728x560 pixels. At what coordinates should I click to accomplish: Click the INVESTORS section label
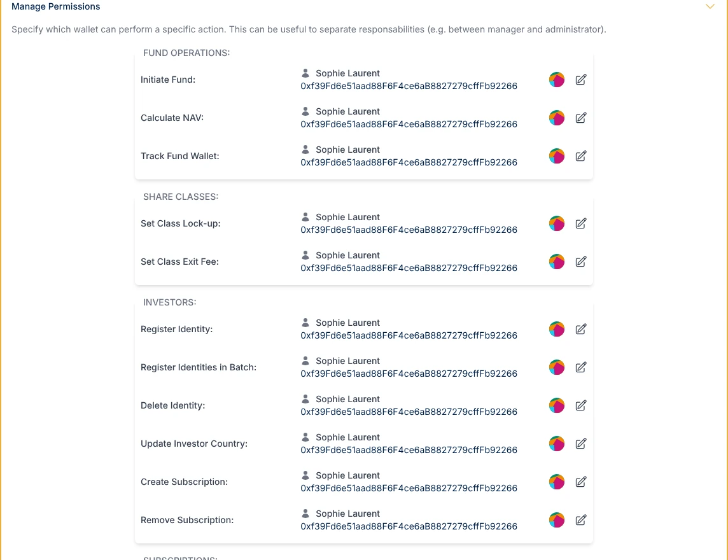(169, 302)
